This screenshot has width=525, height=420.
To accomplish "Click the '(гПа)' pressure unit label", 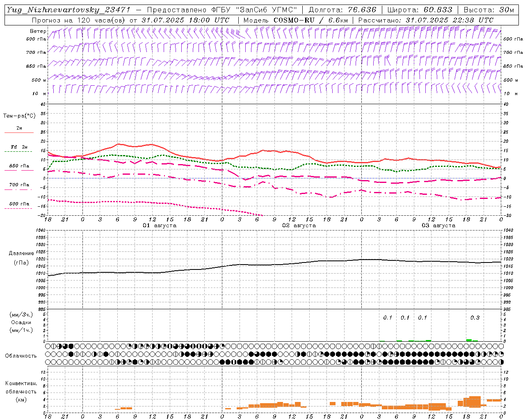I will point(21,262).
